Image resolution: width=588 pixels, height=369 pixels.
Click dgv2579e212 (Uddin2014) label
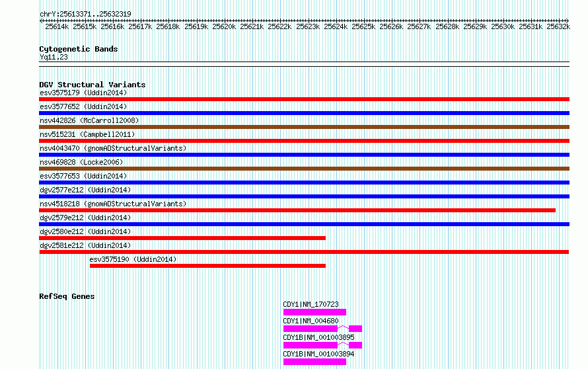point(85,218)
